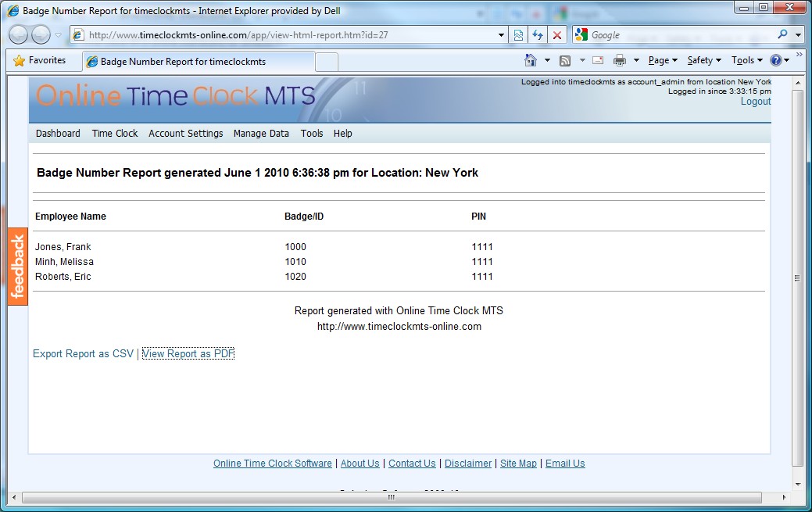
Task: Click the Print icon
Action: click(620, 61)
